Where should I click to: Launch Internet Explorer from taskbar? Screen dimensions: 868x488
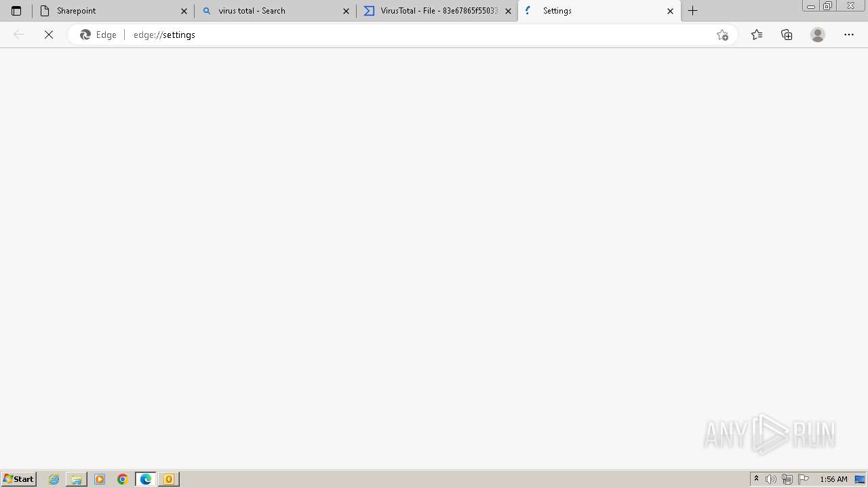point(54,479)
